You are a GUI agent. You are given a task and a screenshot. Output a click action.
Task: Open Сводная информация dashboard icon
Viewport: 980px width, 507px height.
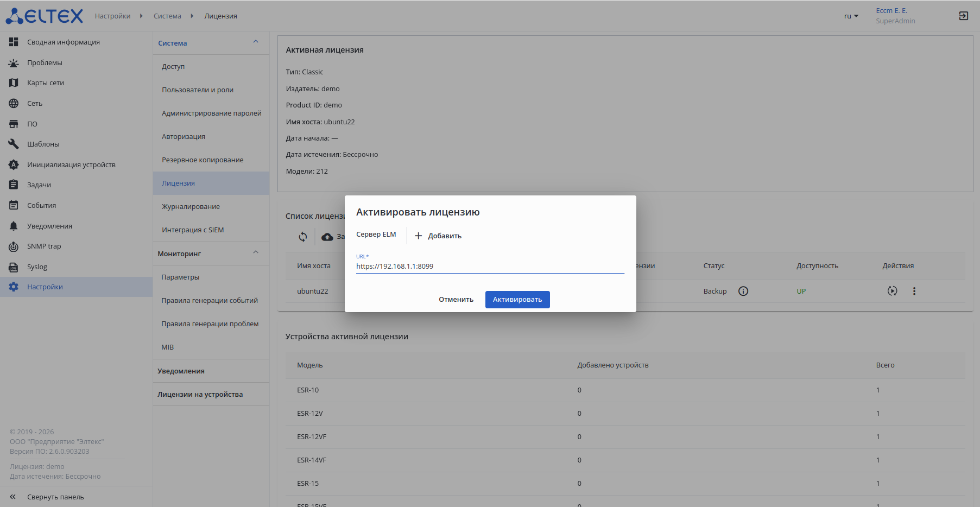[14, 42]
